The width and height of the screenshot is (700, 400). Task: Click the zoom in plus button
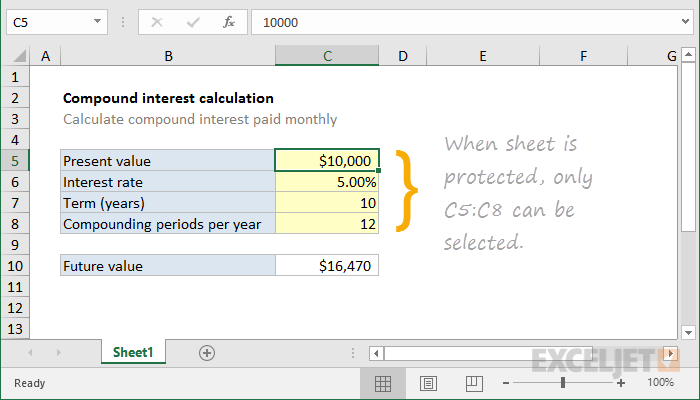click(621, 383)
